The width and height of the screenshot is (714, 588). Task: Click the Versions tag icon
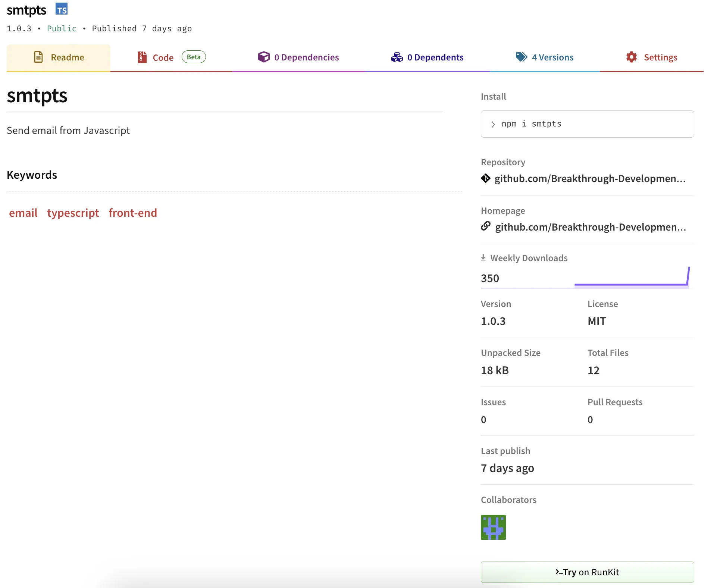pyautogui.click(x=521, y=57)
